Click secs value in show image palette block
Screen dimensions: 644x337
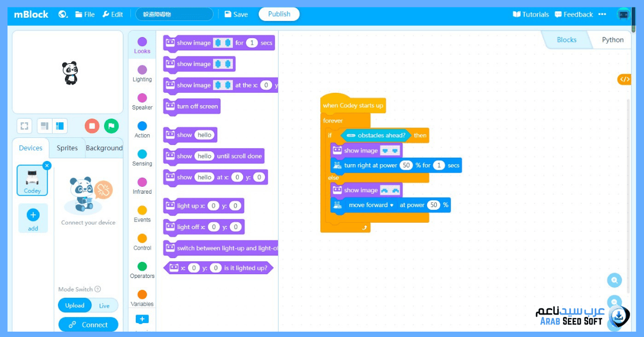tap(252, 43)
